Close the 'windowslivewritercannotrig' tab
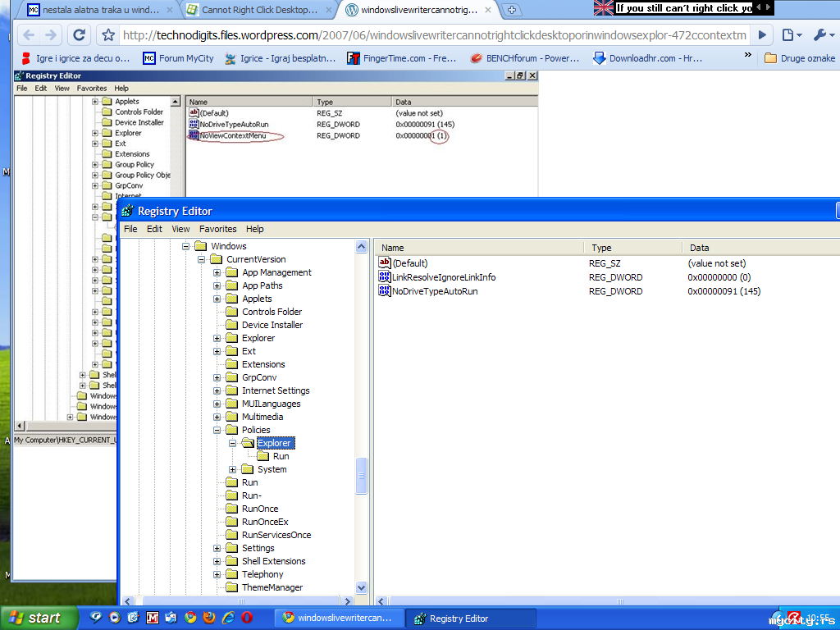Screen dimensions: 840x630 pos(488,10)
